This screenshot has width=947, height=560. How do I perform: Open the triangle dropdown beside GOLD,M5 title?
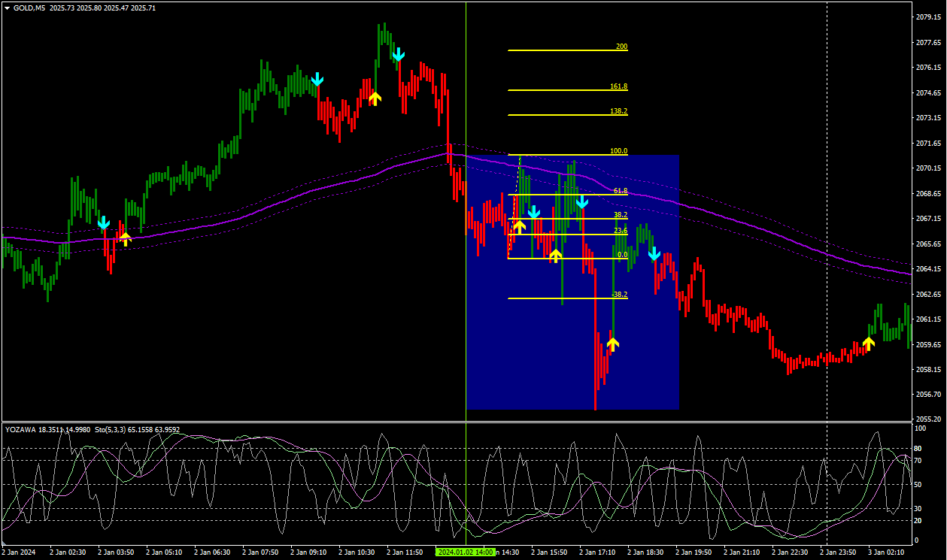coord(7,8)
